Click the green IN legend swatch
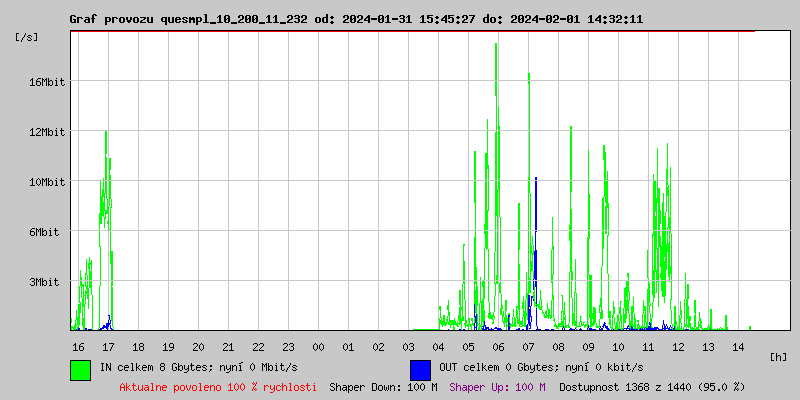 tap(80, 369)
